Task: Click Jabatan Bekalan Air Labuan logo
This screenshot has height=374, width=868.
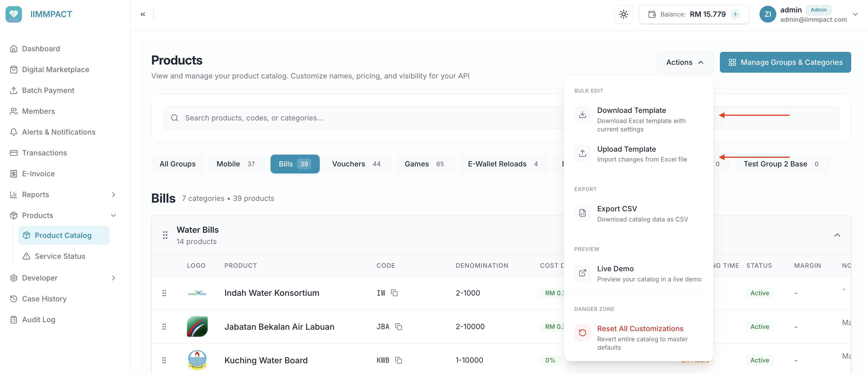Action: [197, 327]
